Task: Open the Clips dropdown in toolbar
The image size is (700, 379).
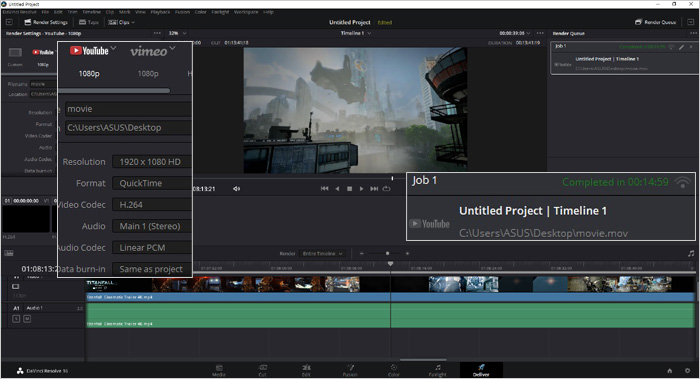Action: coord(121,22)
